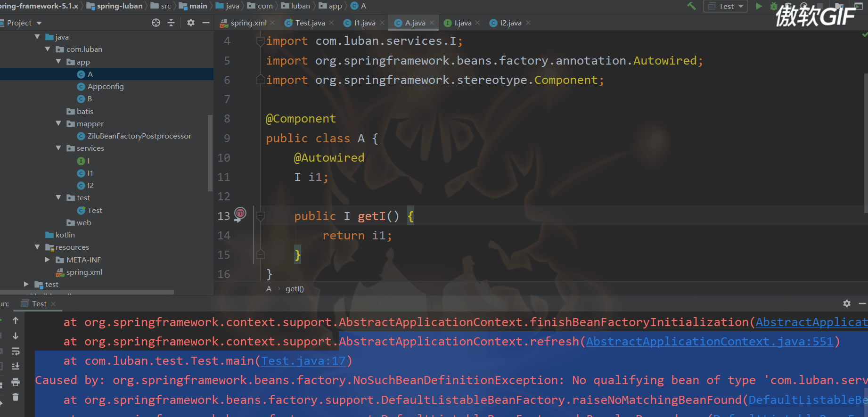Click the Build project hammer icon
The image size is (868, 417).
[x=691, y=6]
